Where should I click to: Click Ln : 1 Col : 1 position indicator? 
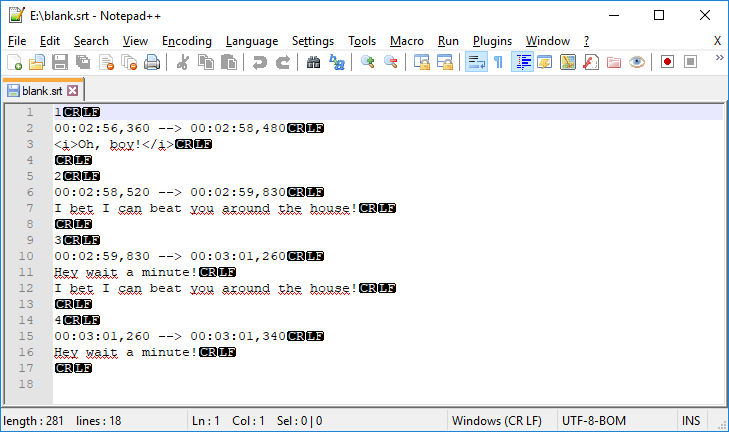[x=228, y=421]
